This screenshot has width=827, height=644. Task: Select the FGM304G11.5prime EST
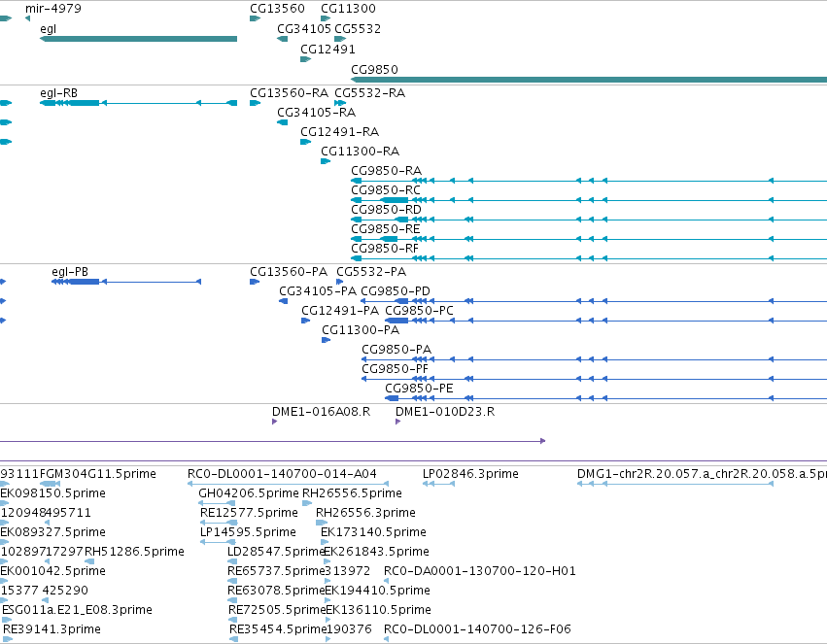click(51, 484)
